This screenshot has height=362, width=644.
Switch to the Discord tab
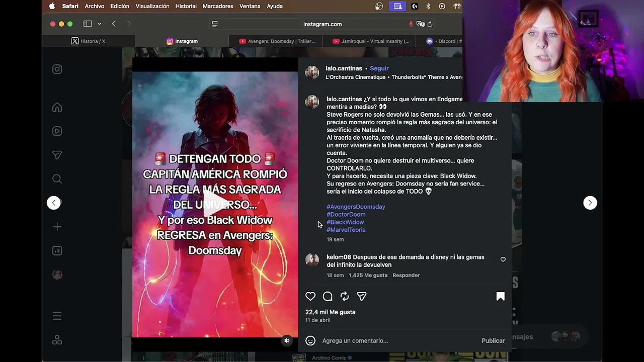point(439,41)
